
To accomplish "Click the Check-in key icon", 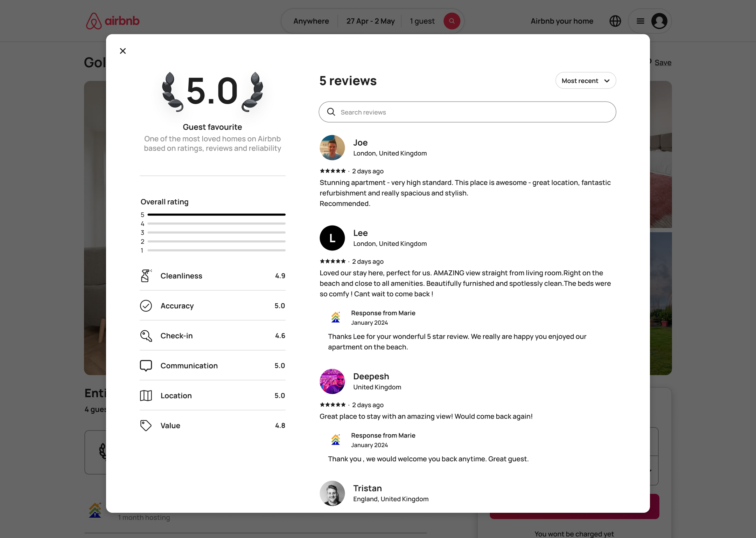I will tap(146, 336).
